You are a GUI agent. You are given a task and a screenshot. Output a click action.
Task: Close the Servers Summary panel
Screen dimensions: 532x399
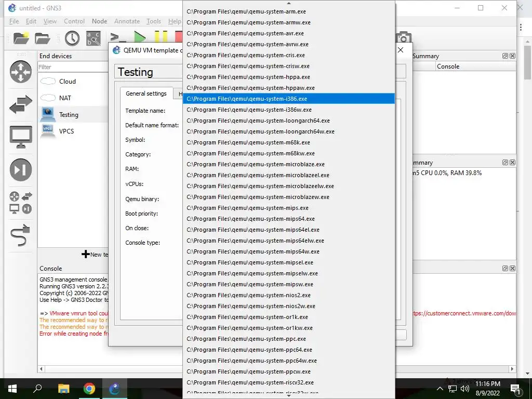pos(513,163)
